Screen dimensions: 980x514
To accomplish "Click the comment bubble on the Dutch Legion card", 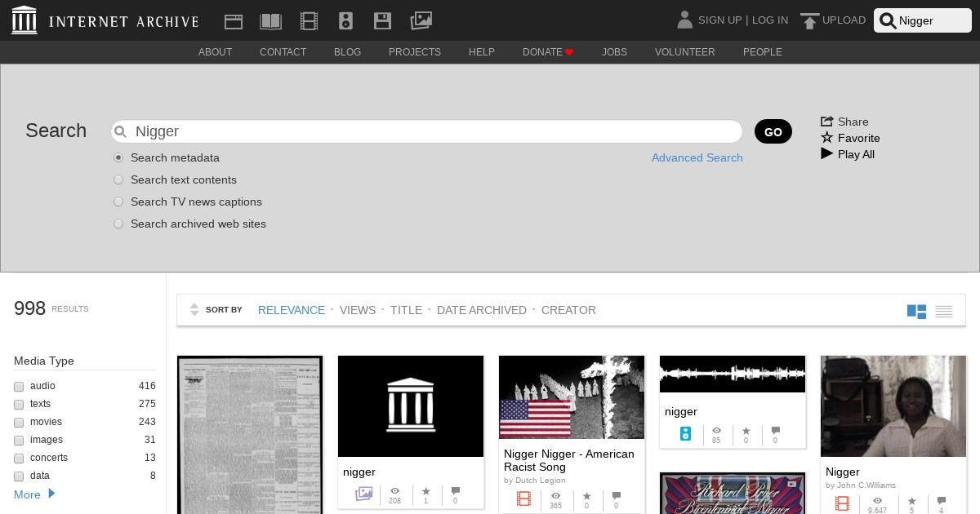I will point(616,496).
